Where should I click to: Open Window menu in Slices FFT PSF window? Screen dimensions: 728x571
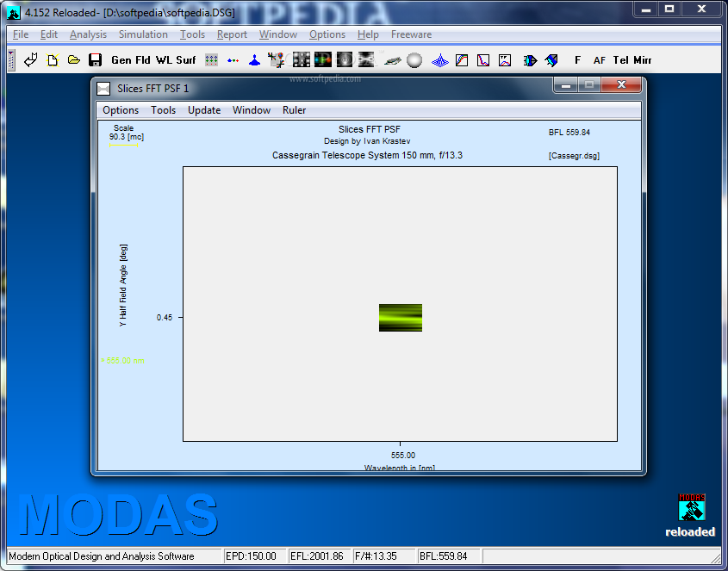pyautogui.click(x=252, y=110)
